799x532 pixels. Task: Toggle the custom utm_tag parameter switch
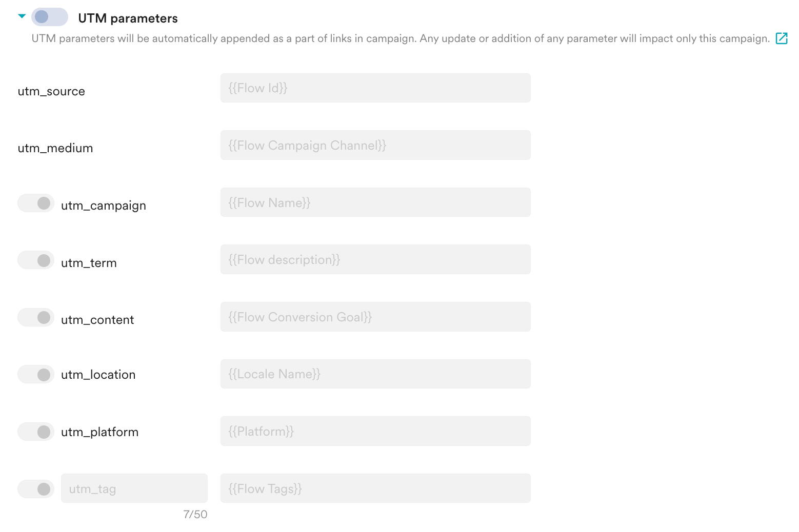(36, 489)
